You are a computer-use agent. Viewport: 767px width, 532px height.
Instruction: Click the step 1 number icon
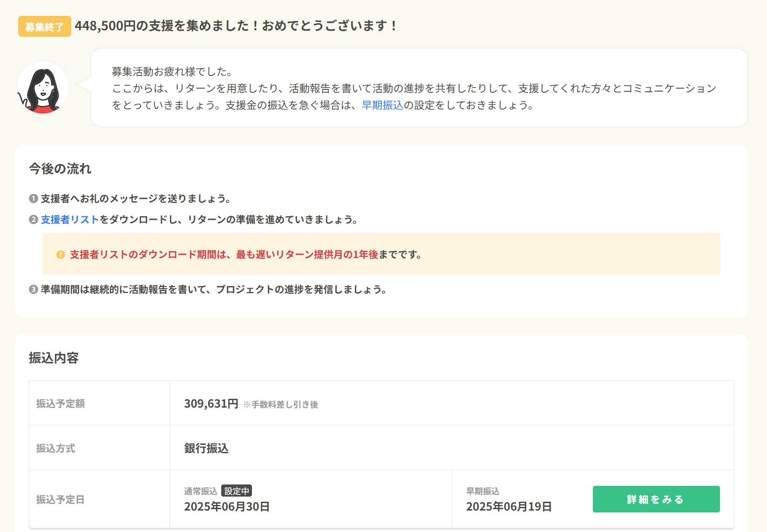[33, 199]
